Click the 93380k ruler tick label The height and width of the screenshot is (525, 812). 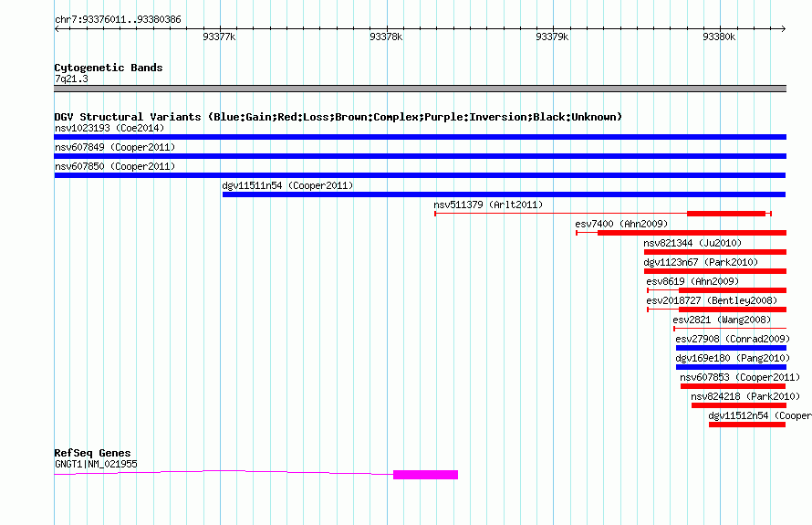[719, 37]
